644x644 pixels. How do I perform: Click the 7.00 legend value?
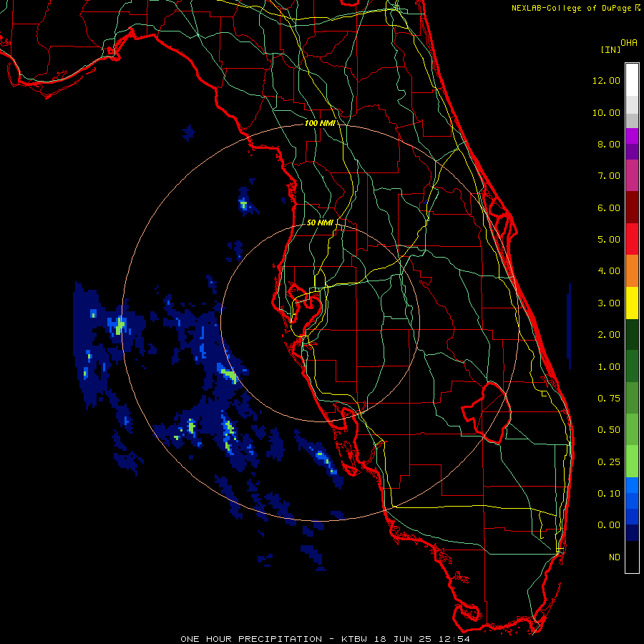pos(609,176)
